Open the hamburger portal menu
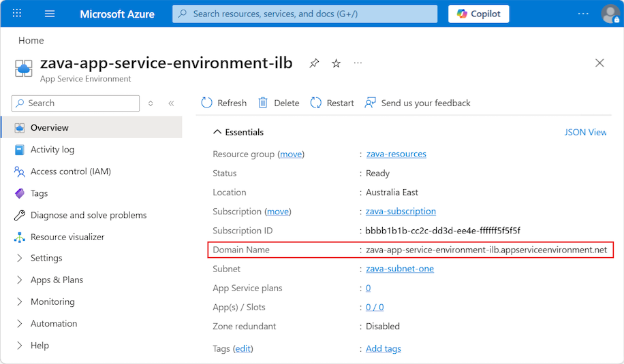Image resolution: width=624 pixels, height=364 pixels. pyautogui.click(x=50, y=14)
